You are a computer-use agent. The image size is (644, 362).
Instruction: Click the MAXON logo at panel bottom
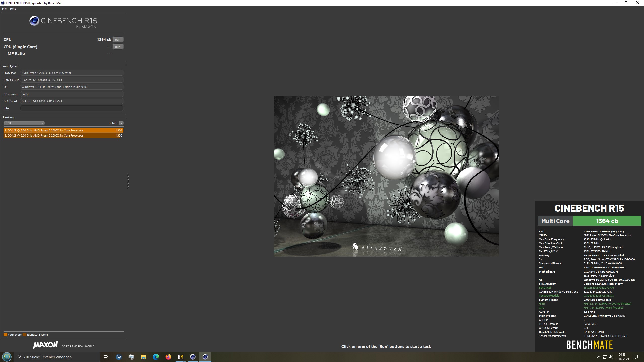click(46, 345)
